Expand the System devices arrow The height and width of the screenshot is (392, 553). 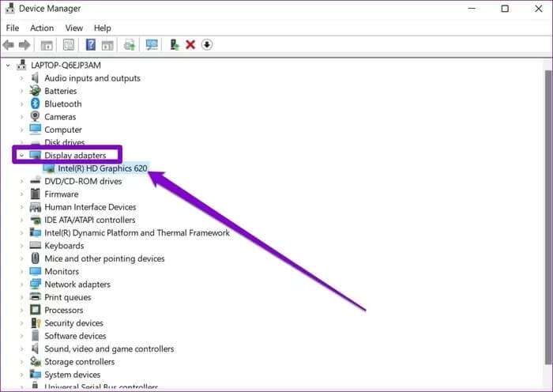[21, 375]
